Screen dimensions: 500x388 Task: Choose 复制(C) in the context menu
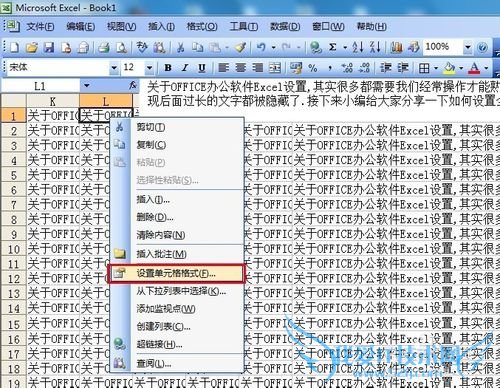point(176,145)
